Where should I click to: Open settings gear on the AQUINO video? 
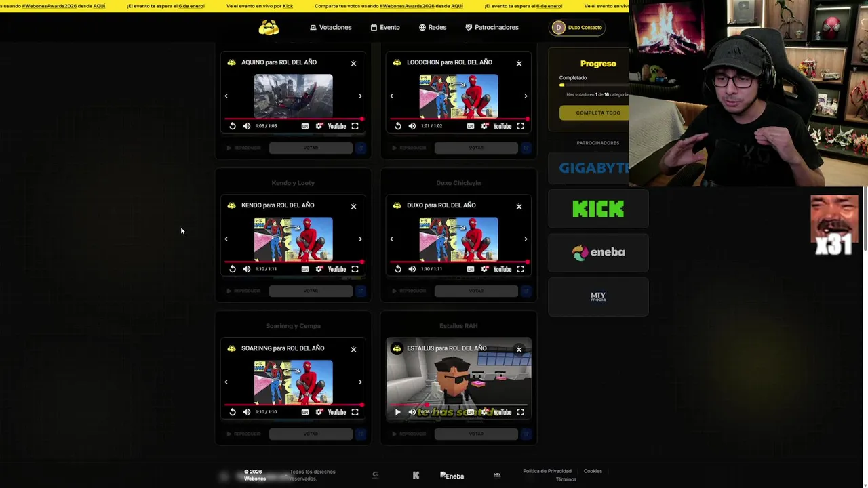pyautogui.click(x=319, y=126)
